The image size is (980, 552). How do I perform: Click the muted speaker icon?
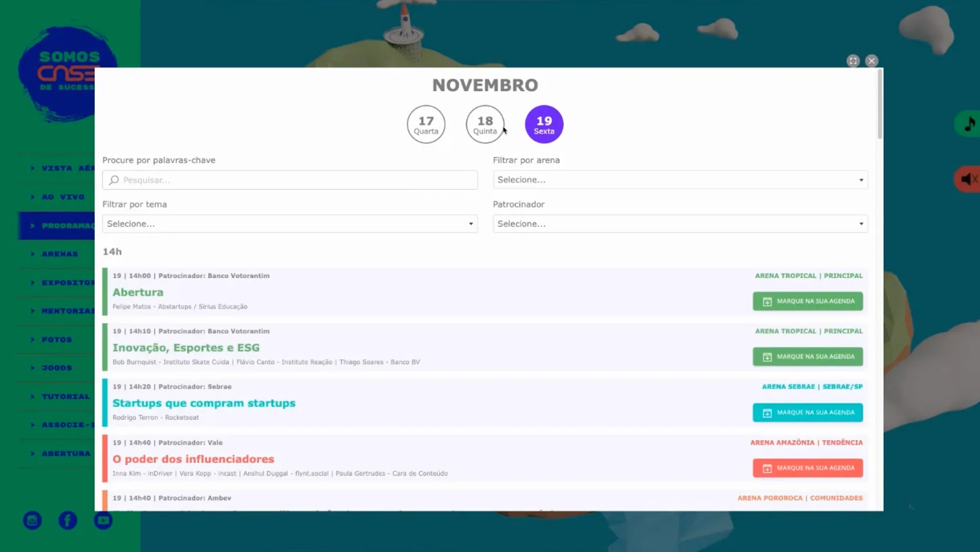[x=968, y=179]
